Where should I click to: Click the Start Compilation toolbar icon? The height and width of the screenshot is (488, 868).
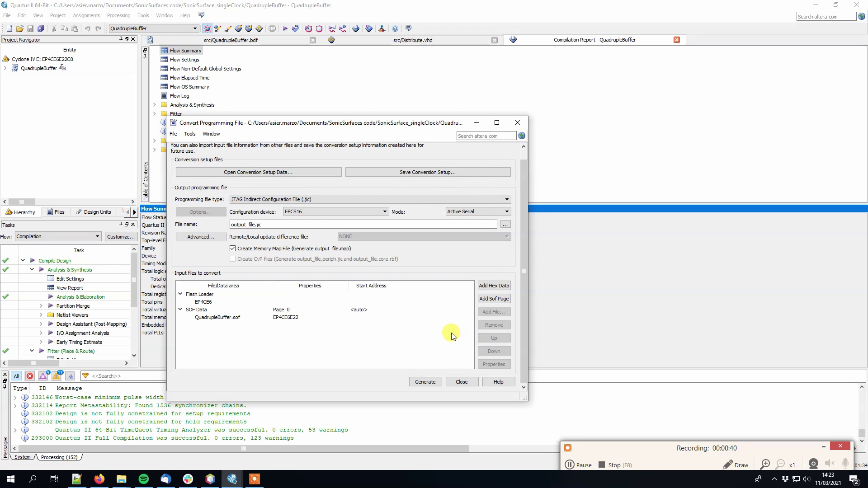coord(285,28)
